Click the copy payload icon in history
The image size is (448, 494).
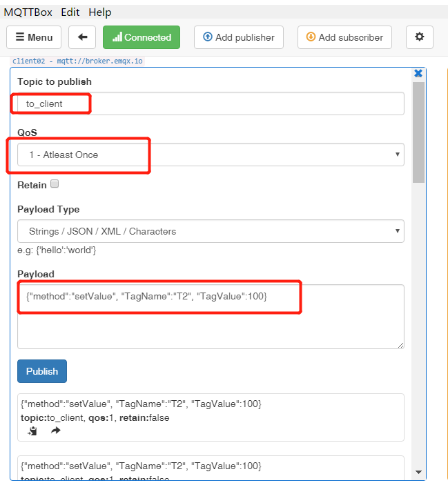coord(33,431)
